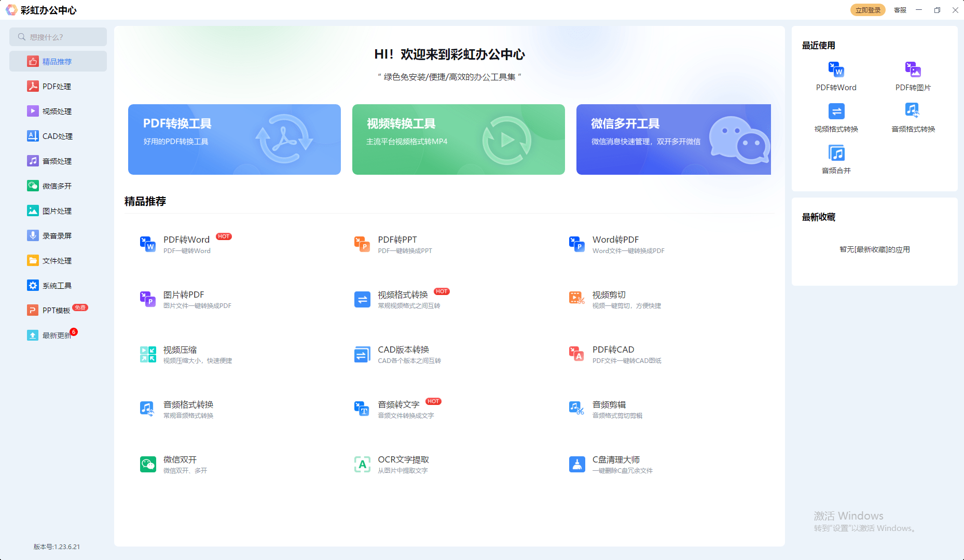Image resolution: width=964 pixels, height=560 pixels.
Task: Open PDF处理 sidebar category
Action: tap(58, 86)
